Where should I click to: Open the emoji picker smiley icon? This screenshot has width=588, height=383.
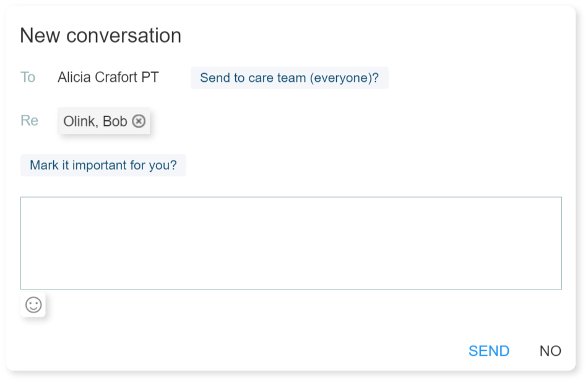(x=33, y=304)
